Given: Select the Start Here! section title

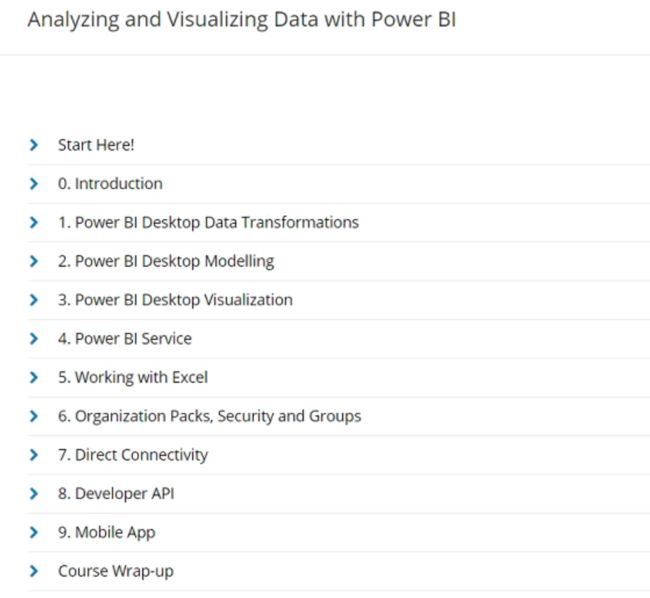Looking at the screenshot, I should pyautogui.click(x=96, y=145).
